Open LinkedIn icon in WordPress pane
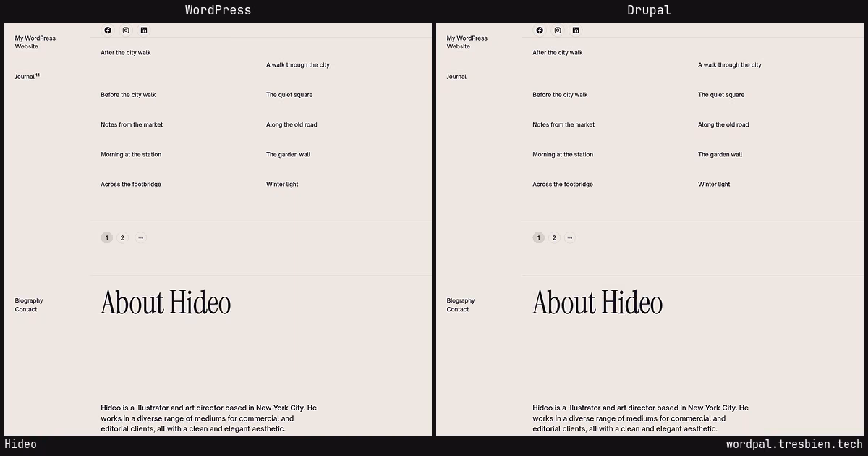The width and height of the screenshot is (868, 456). pyautogui.click(x=144, y=30)
